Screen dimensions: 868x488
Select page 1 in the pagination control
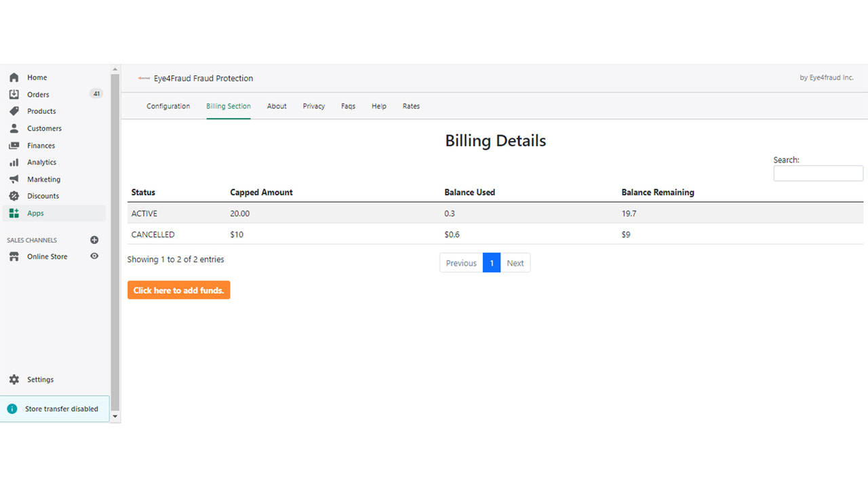492,262
